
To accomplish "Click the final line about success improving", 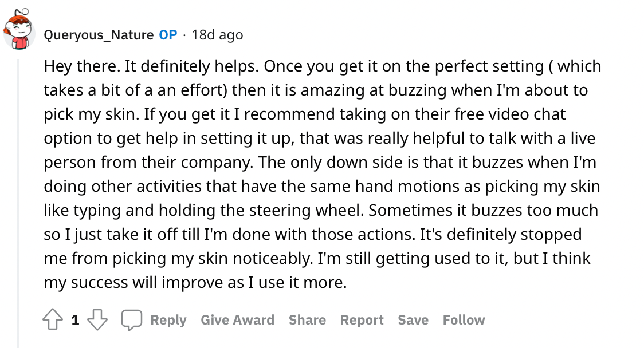I will [195, 283].
